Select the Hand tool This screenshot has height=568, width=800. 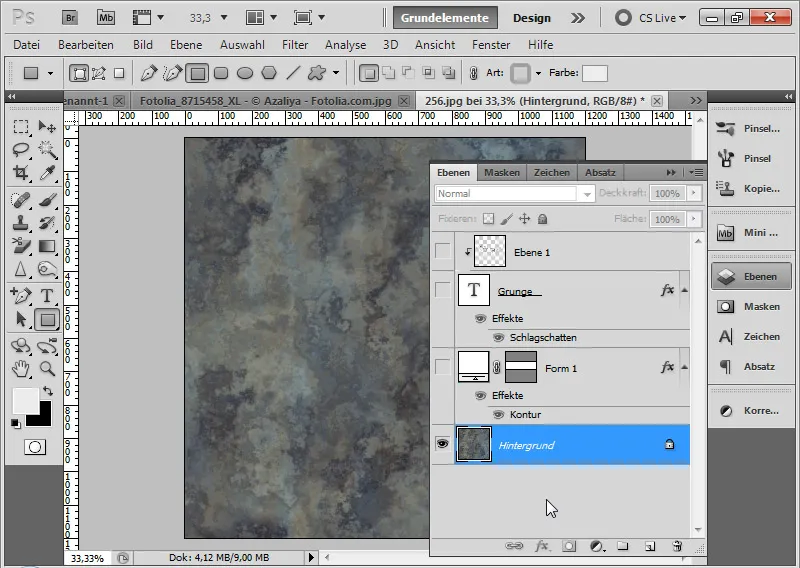[x=20, y=368]
